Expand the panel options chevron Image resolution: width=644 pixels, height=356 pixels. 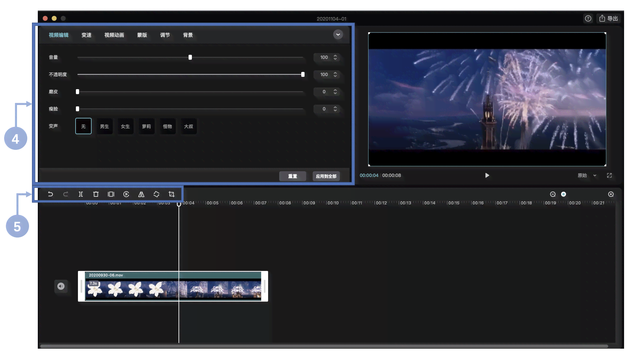(x=338, y=34)
